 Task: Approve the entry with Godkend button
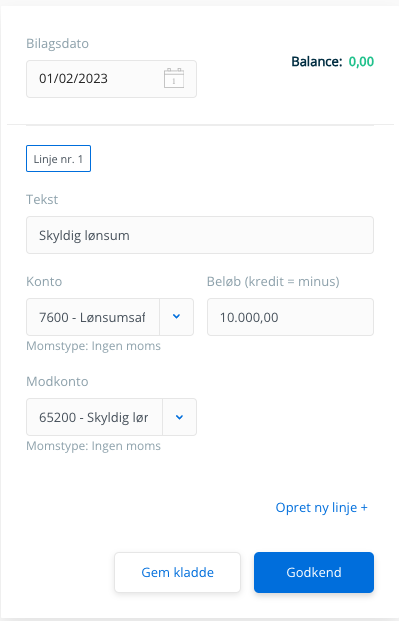point(314,572)
